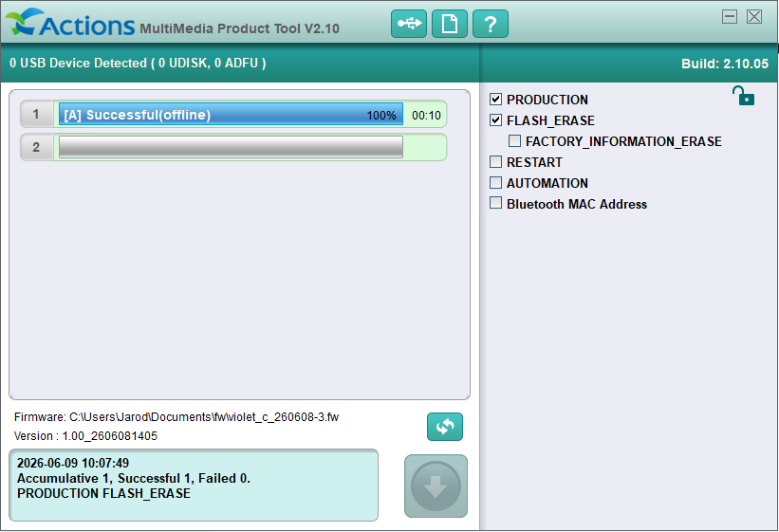Click the Actions logo
The height and width of the screenshot is (532, 779).
[x=70, y=23]
